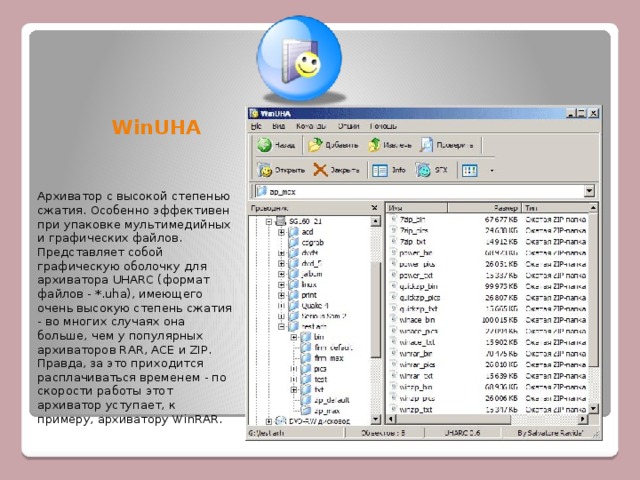Click the file list vertical scrollbar down arrow
640x480 pixels.
594,408
